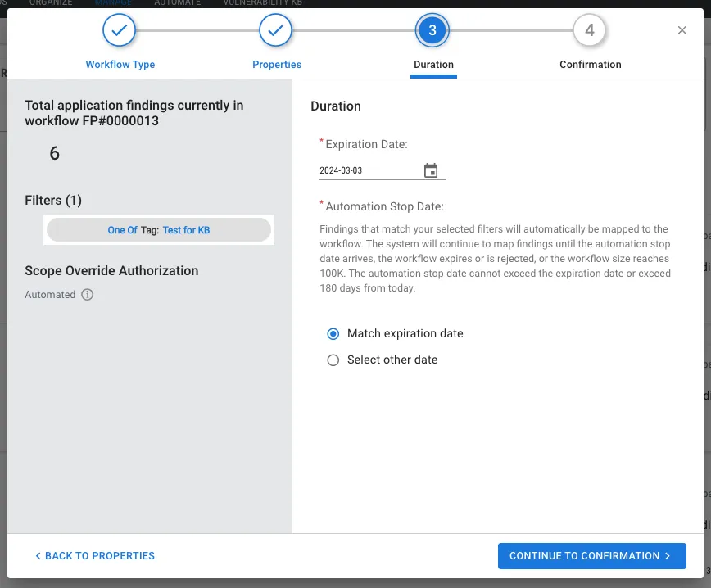Click the Expiration Date field label

pos(366,144)
